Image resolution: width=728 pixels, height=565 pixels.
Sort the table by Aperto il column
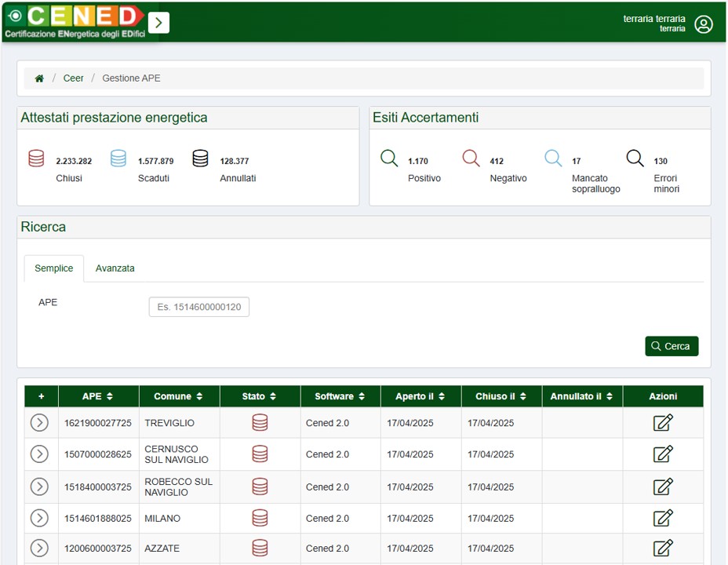coord(420,396)
